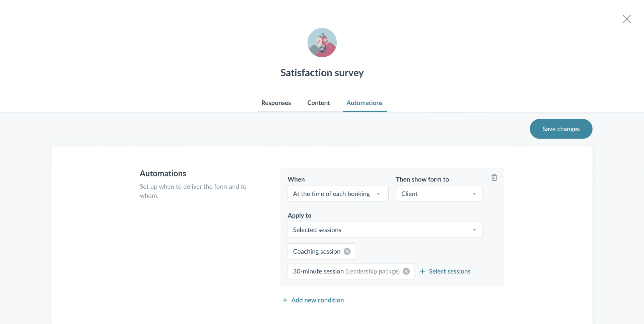Click the arrow on the Client dropdown
Screen dimensions: 644x324
coord(474,194)
